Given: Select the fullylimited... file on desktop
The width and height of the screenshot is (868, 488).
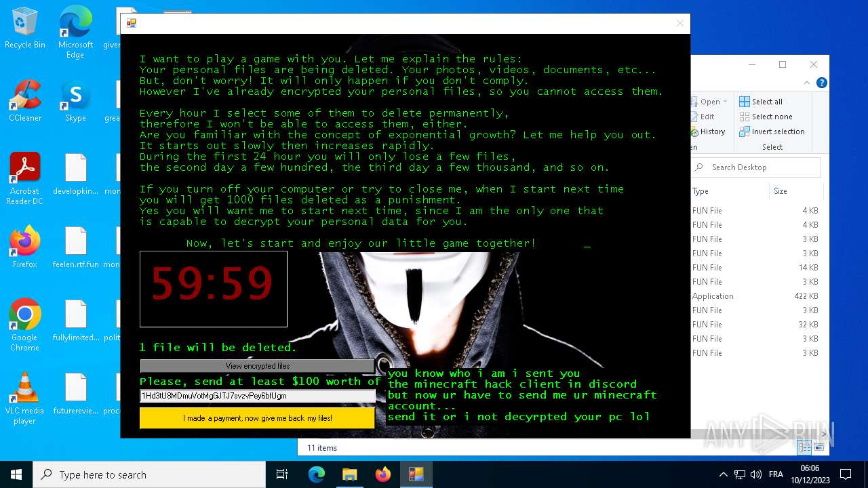Looking at the screenshot, I should (75, 321).
